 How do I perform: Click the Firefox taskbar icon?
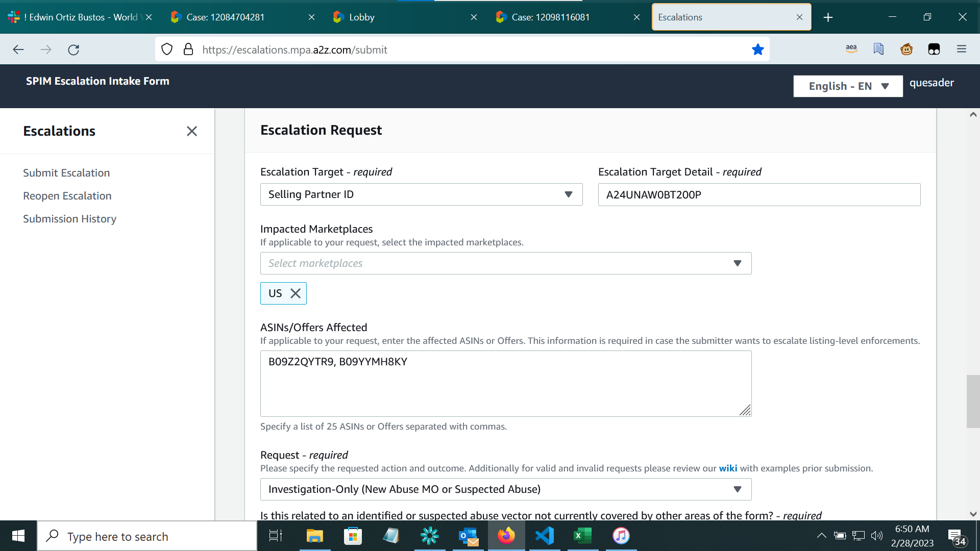pyautogui.click(x=506, y=536)
